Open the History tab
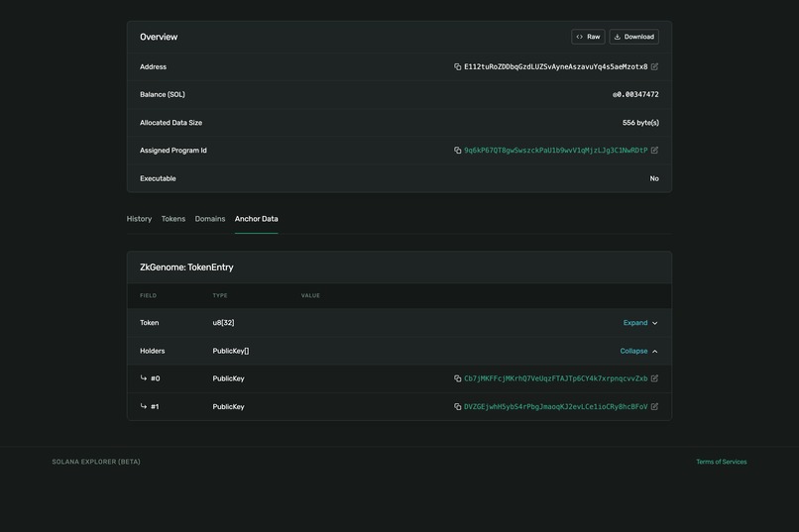This screenshot has width=799, height=532. tap(139, 219)
